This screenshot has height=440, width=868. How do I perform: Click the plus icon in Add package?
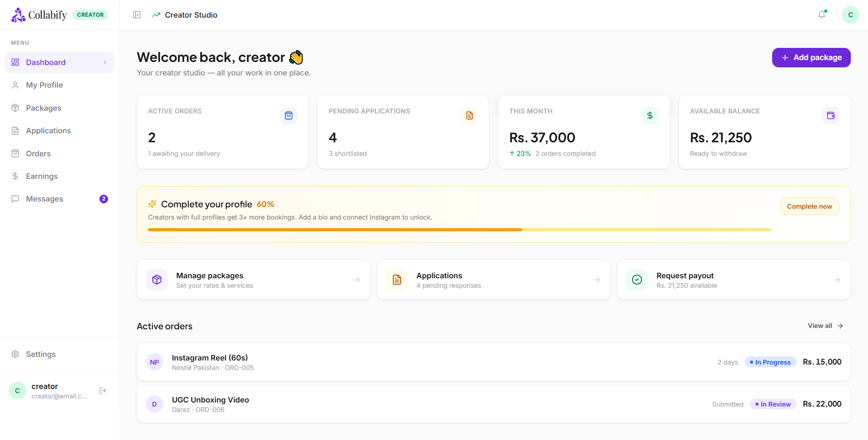[x=785, y=58]
